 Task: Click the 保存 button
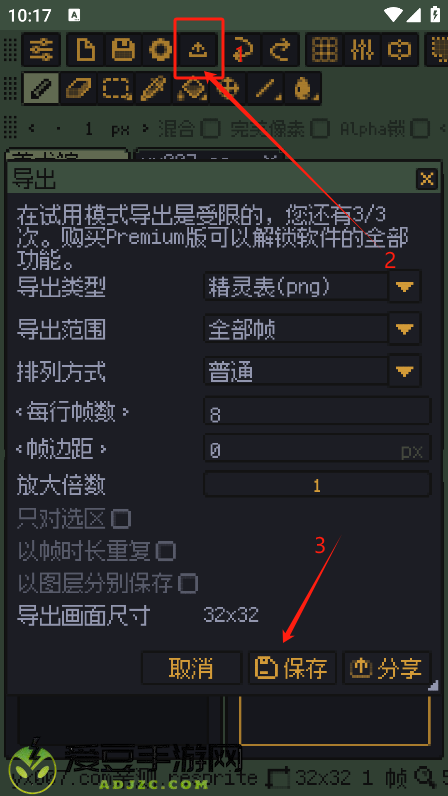[x=293, y=668]
